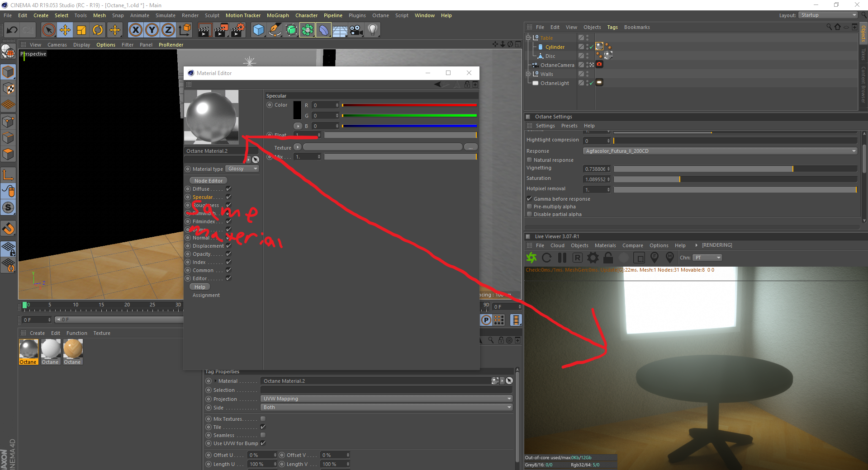Open the Projection UVW Mapping dropdown
Image resolution: width=868 pixels, height=470 pixels.
[387, 399]
